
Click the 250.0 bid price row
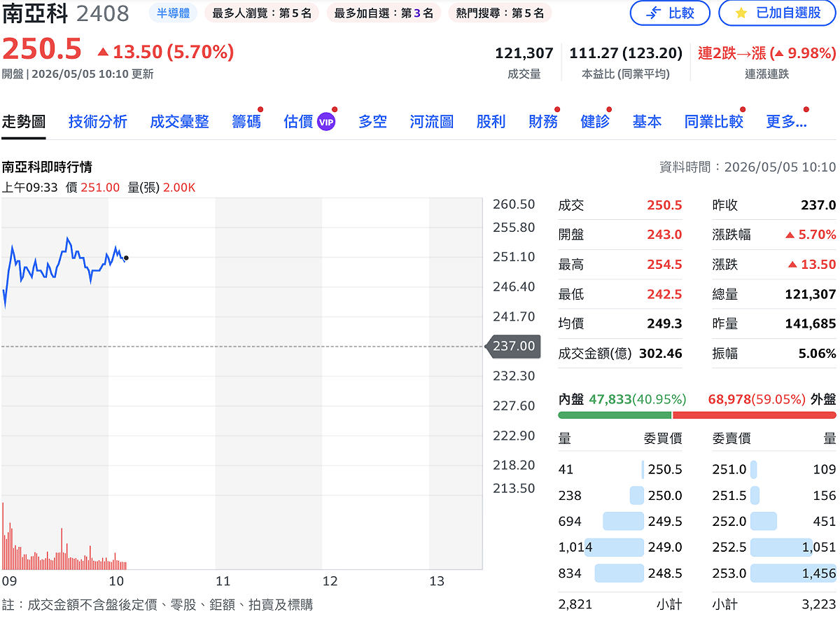tap(620, 495)
